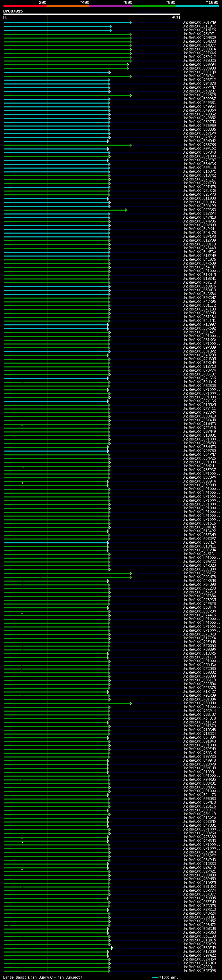
Task: Select hit label UniRef100_P26969
Action: point(199,125)
